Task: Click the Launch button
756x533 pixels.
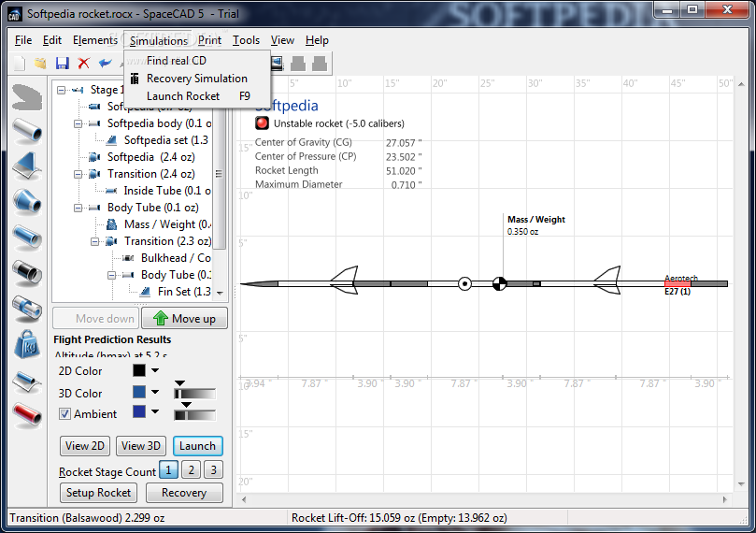Action: (x=198, y=446)
